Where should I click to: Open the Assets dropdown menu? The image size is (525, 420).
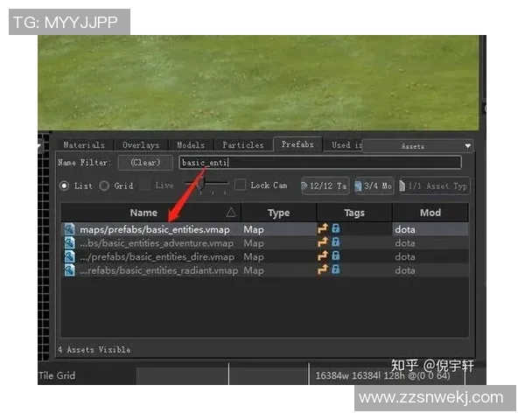(x=418, y=146)
